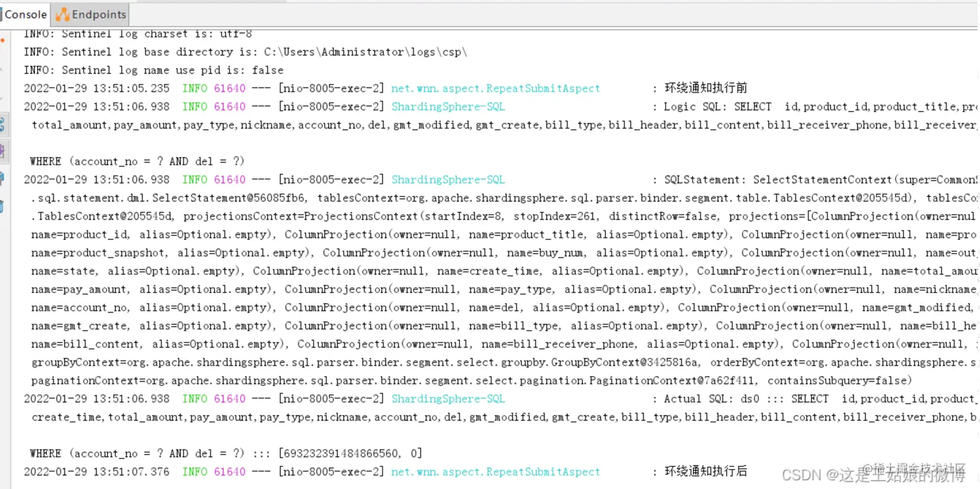Toggle soft-wrap icon in console gutter

coord(3,125)
